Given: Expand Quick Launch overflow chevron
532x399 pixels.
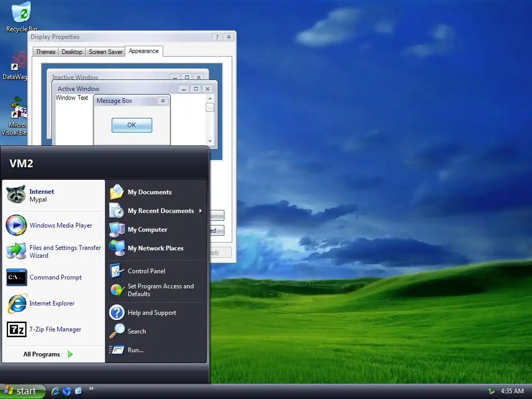Looking at the screenshot, I should pyautogui.click(x=91, y=389).
